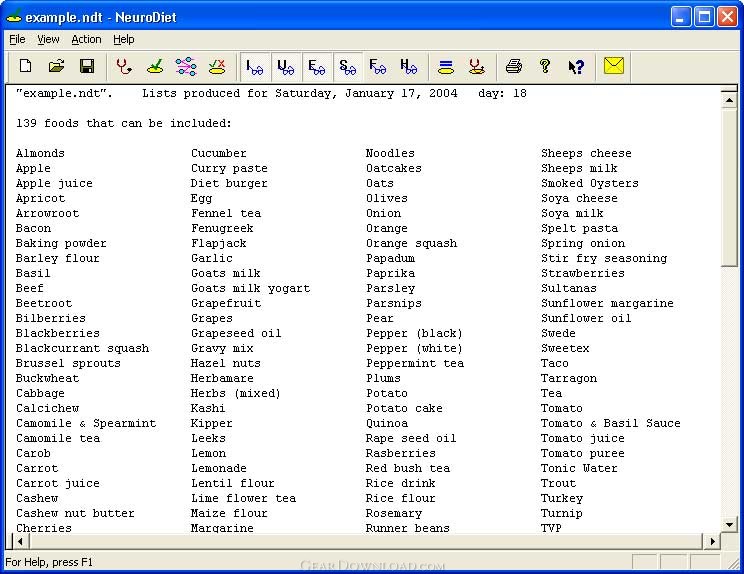Click the blue lines over plate icon
This screenshot has width=744, height=574.
point(446,66)
